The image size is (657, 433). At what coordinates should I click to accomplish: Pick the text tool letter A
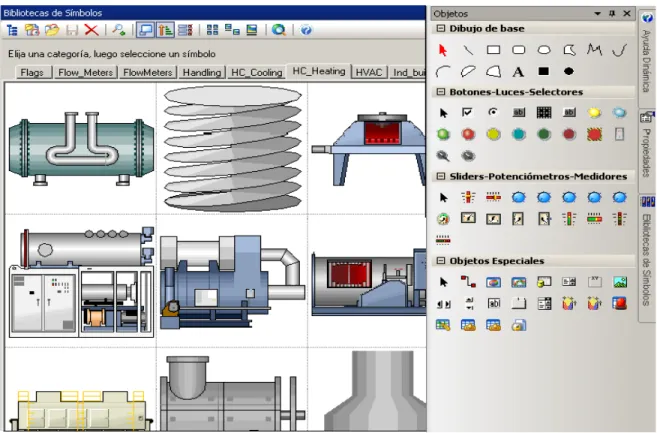(x=518, y=72)
